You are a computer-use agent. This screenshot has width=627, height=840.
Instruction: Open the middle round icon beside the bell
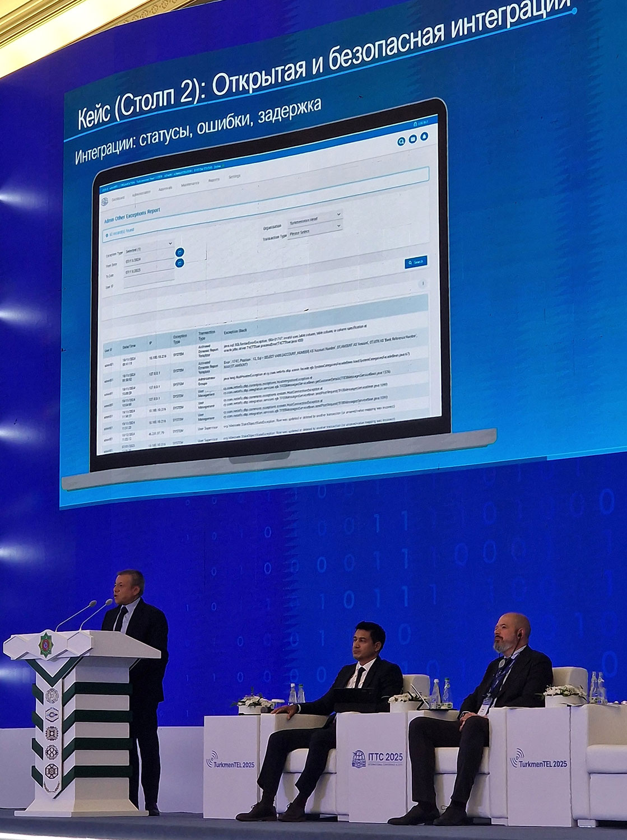(413, 139)
